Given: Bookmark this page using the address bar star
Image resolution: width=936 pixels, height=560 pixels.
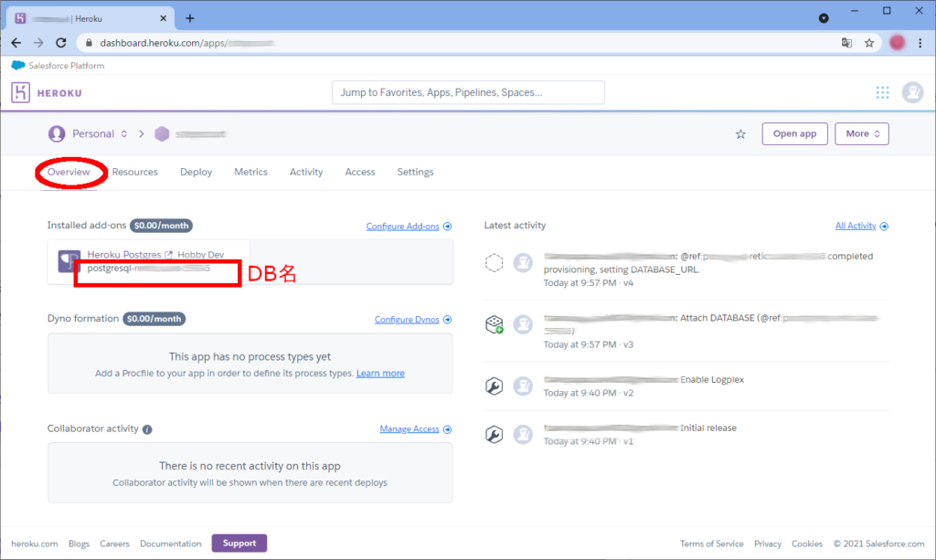Looking at the screenshot, I should pyautogui.click(x=869, y=43).
